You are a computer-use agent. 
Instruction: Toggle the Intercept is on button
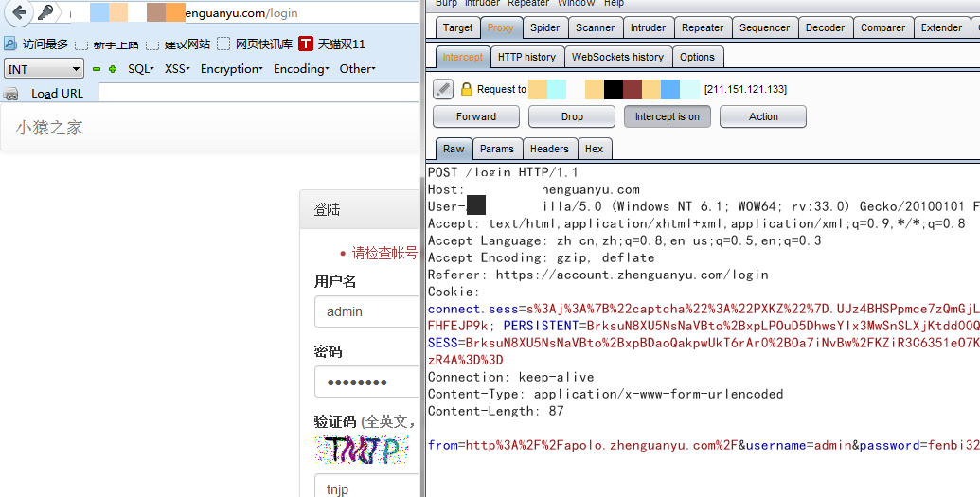(x=667, y=116)
